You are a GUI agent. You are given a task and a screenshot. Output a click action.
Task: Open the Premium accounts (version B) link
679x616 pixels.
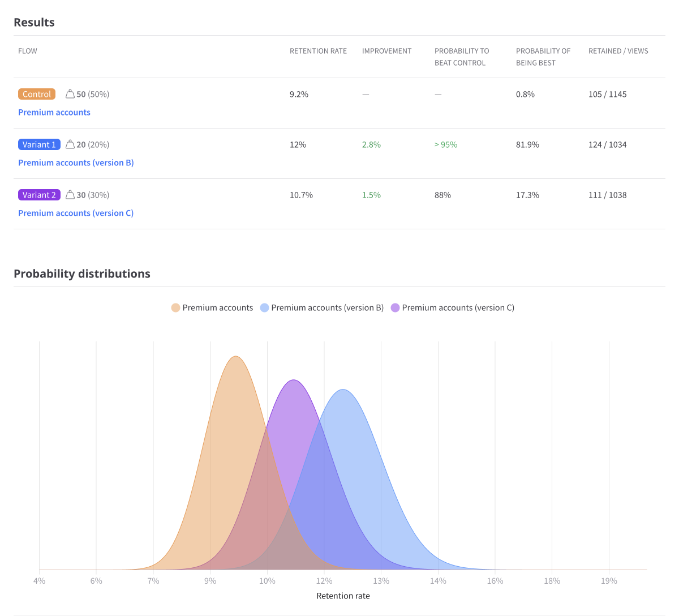(x=75, y=162)
